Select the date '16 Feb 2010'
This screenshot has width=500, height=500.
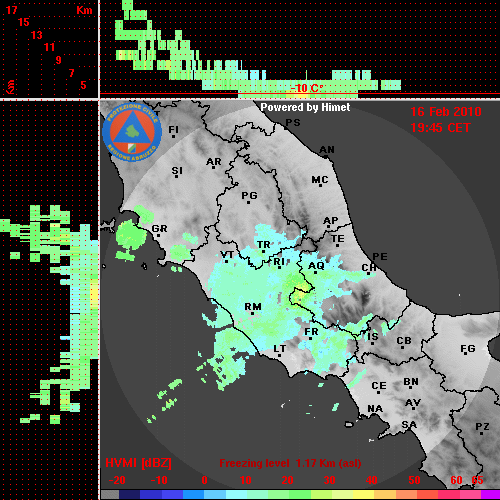coord(446,112)
